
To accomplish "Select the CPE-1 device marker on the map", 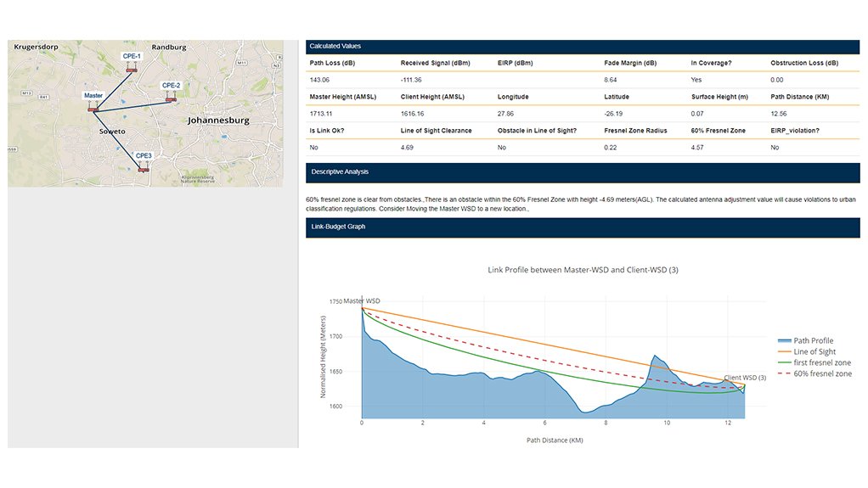I will [131, 69].
